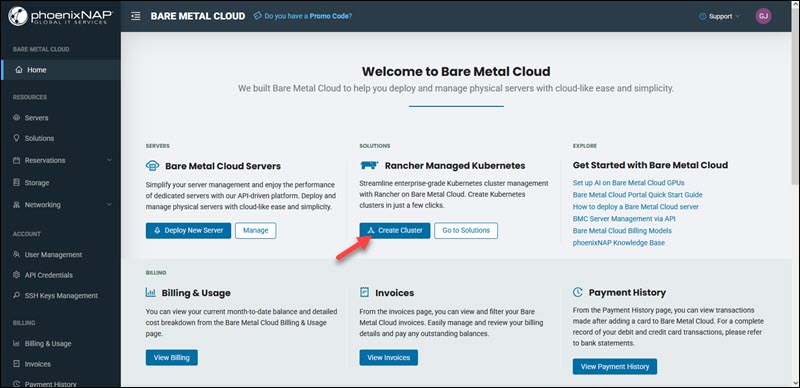This screenshot has height=388, width=800.
Task: Click the BARE METAL CLOUD header title
Action: tap(198, 16)
